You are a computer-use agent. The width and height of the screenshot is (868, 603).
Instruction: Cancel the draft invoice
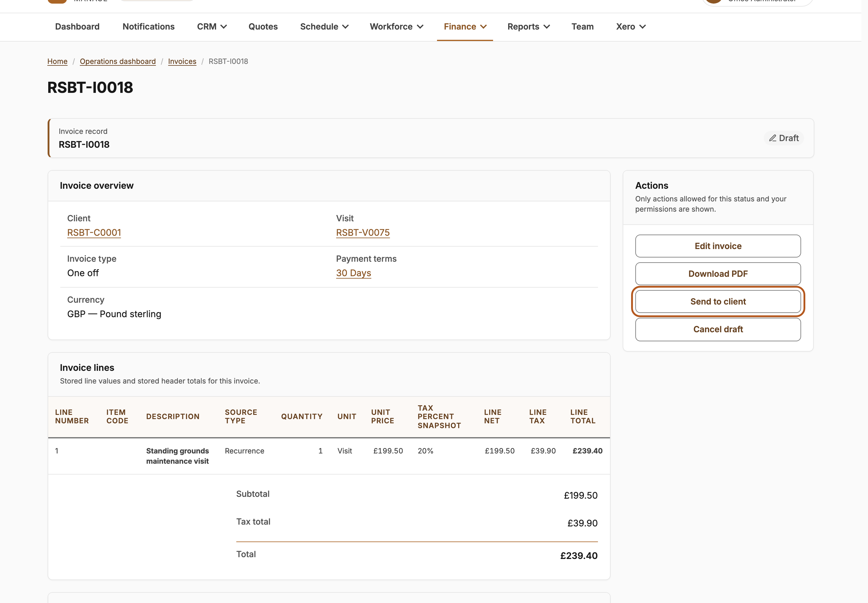tap(718, 330)
